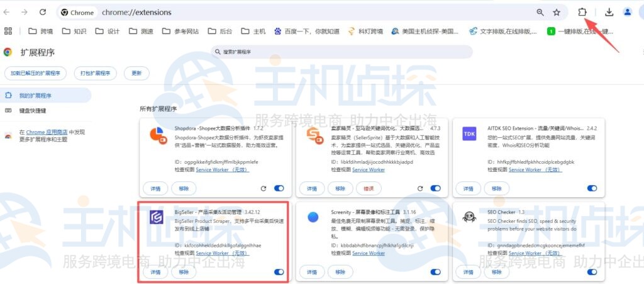Click the zoom magnifier icon in address bar
This screenshot has height=284, width=644.
click(540, 12)
